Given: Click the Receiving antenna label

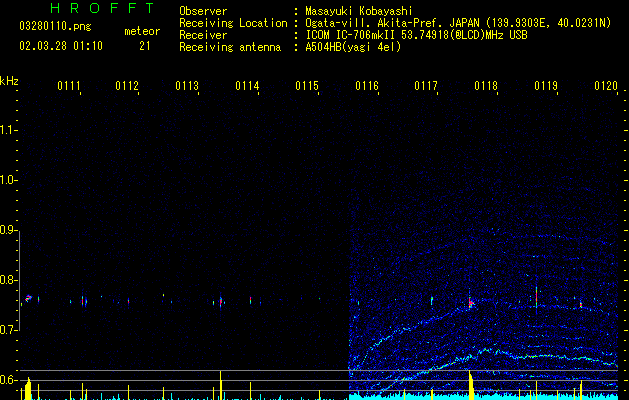Looking at the screenshot, I should (x=230, y=47).
